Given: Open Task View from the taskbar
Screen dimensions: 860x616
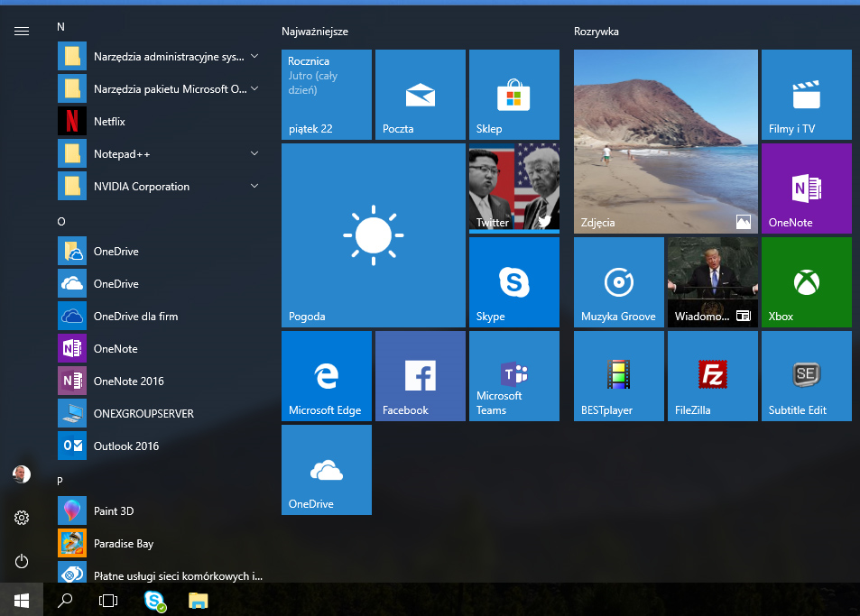Looking at the screenshot, I should coord(108,600).
